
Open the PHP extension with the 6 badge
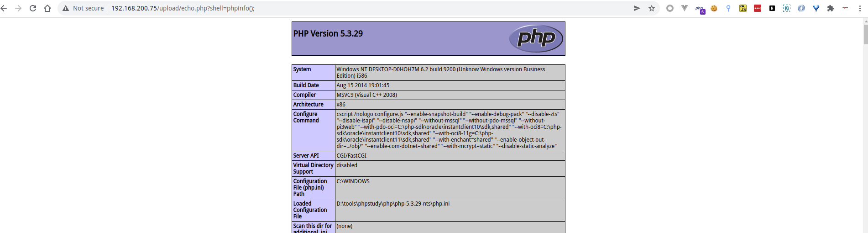click(x=700, y=9)
